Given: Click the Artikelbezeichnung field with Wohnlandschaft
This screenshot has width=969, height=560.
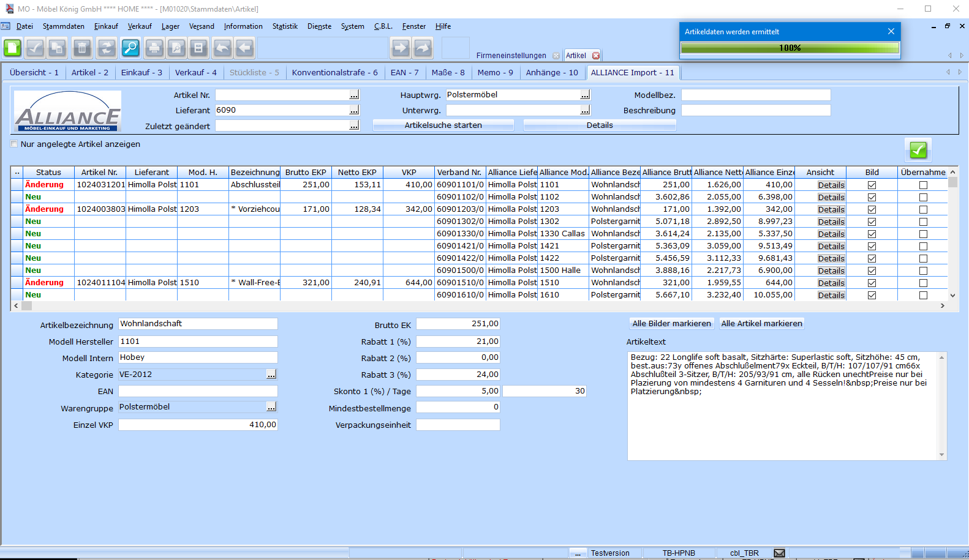Looking at the screenshot, I should 198,324.
